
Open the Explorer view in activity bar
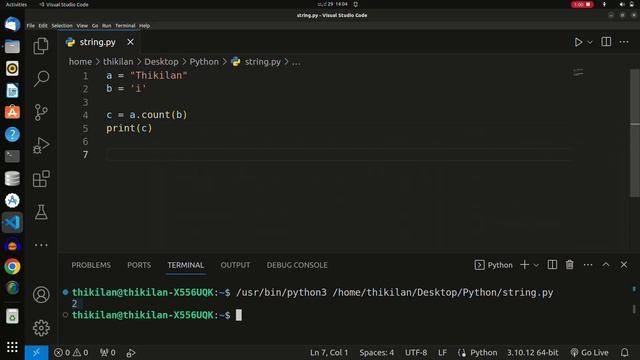pyautogui.click(x=41, y=46)
